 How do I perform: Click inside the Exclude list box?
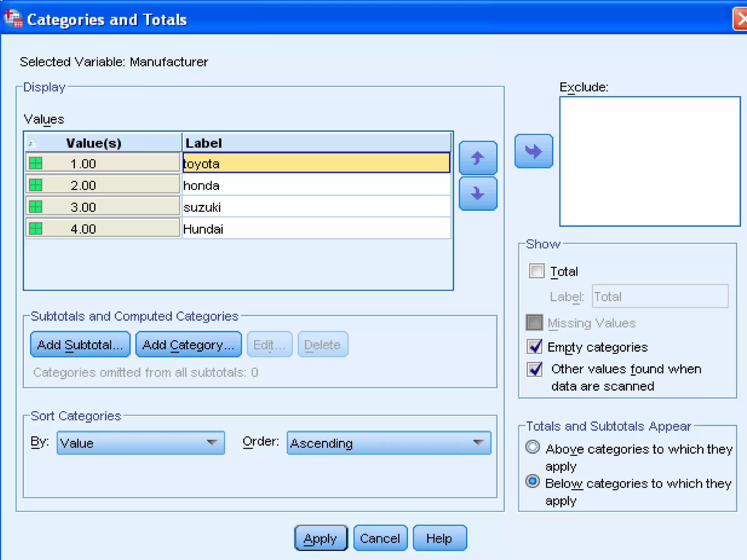[x=649, y=161]
